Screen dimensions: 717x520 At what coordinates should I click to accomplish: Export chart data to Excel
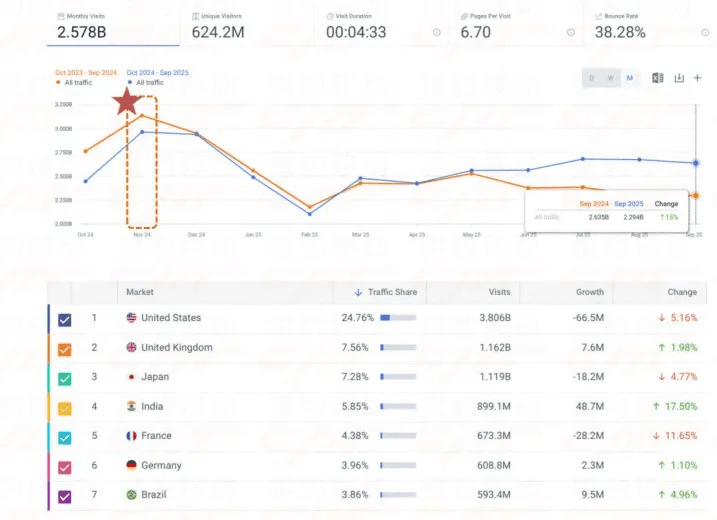coord(658,78)
